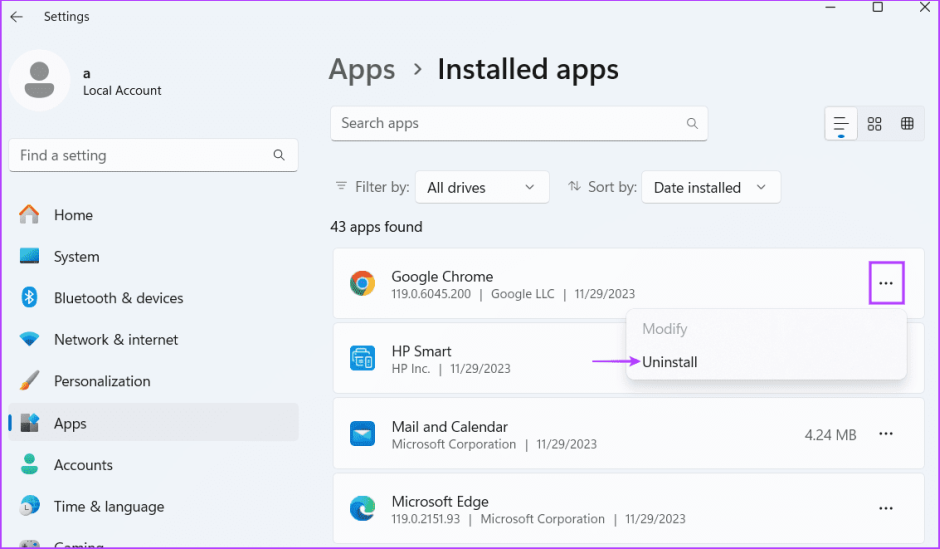Open Accounts settings page
Viewport: 940px width, 549px height.
point(83,465)
